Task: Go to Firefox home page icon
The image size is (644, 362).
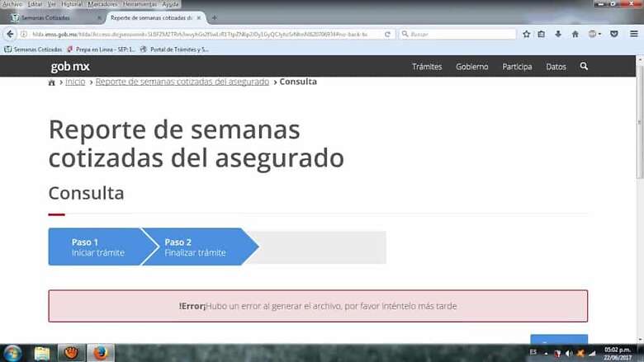Action: 575,34
